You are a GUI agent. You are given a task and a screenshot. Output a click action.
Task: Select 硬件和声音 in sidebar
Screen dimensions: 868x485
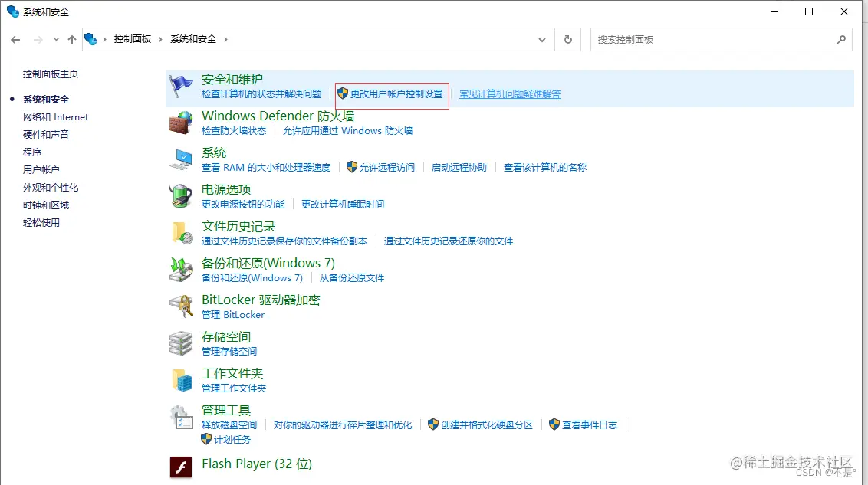click(46, 134)
